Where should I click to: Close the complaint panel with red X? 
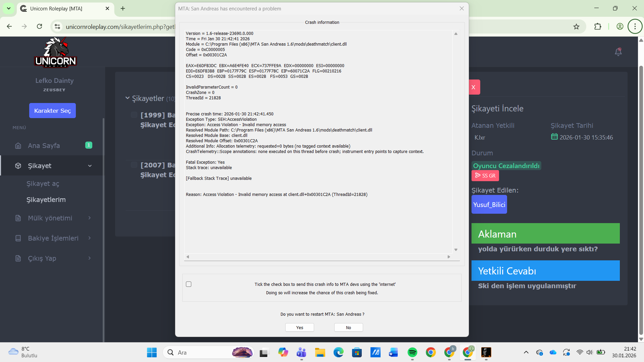[x=474, y=87]
